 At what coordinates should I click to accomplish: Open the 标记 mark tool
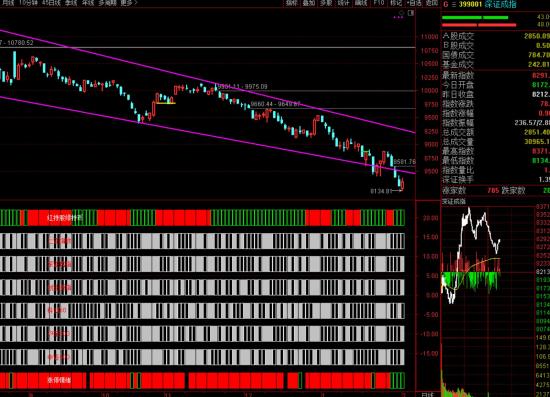click(396, 3)
